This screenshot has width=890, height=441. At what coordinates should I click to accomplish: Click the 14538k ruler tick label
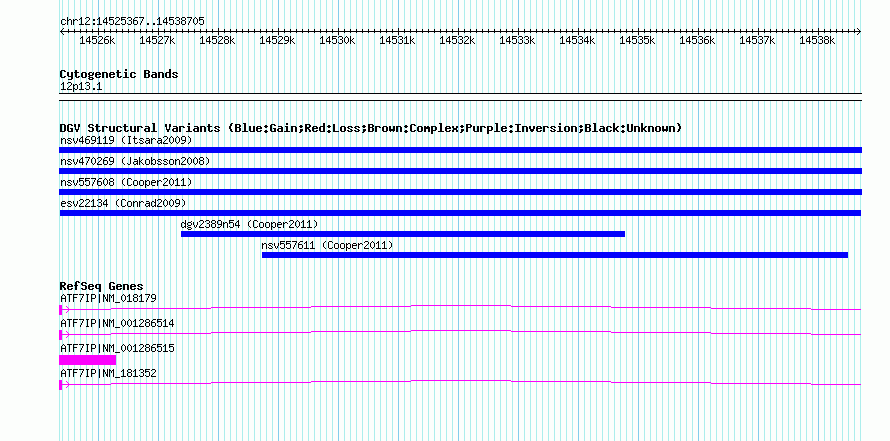[x=817, y=40]
